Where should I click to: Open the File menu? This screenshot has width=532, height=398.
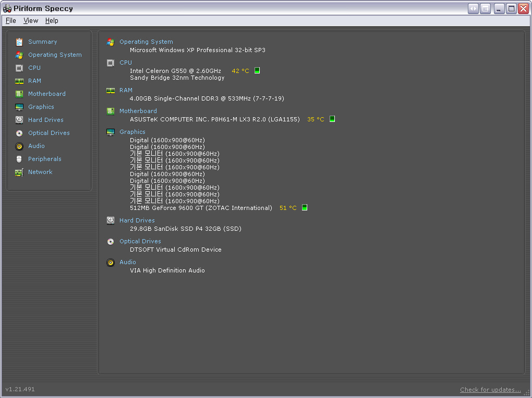pos(11,21)
